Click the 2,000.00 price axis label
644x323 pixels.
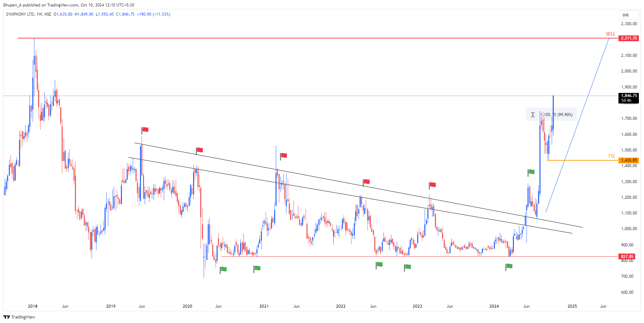pyautogui.click(x=629, y=71)
